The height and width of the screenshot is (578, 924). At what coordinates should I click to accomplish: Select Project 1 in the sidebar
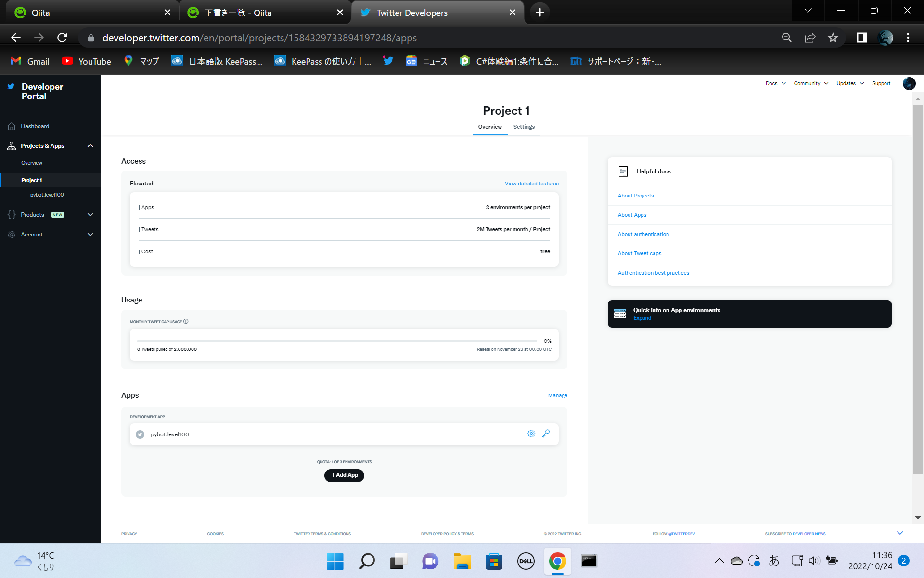[x=31, y=180]
